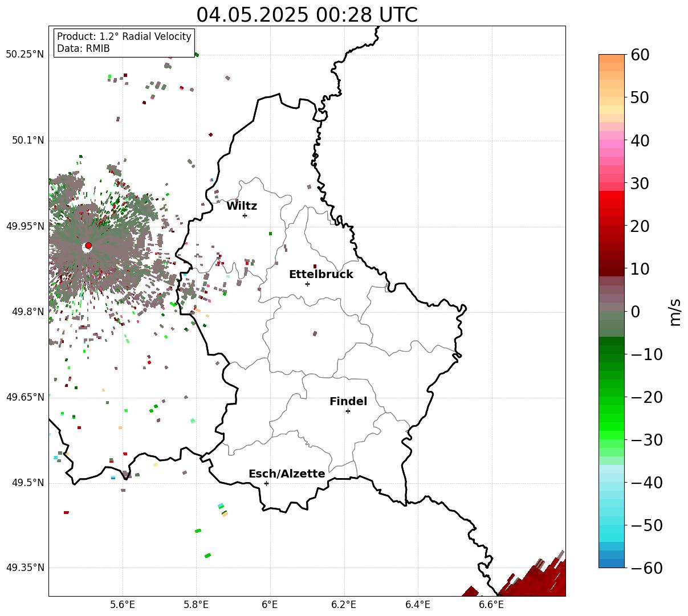Viewport: 688px width, 616px height.
Task: Click the Esch/Alzette station cross marker
Action: [x=266, y=483]
